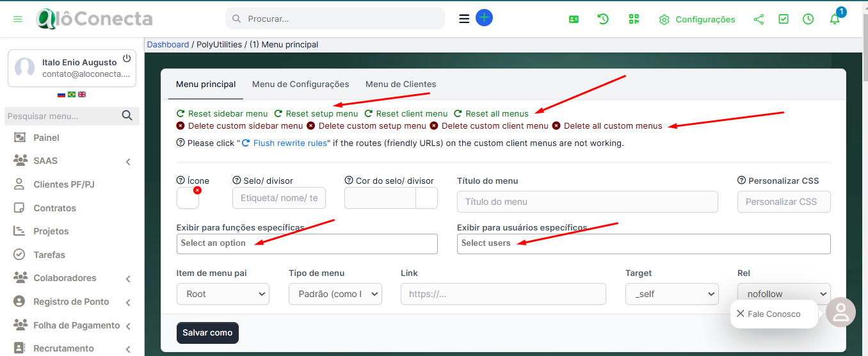
Task: Click Reset sidebar menu link
Action: point(222,113)
